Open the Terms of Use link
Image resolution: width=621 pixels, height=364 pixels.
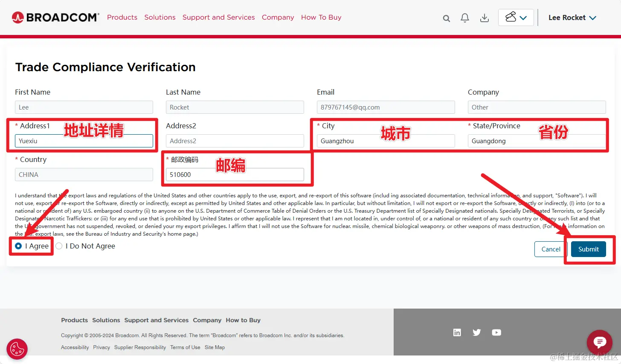185,347
